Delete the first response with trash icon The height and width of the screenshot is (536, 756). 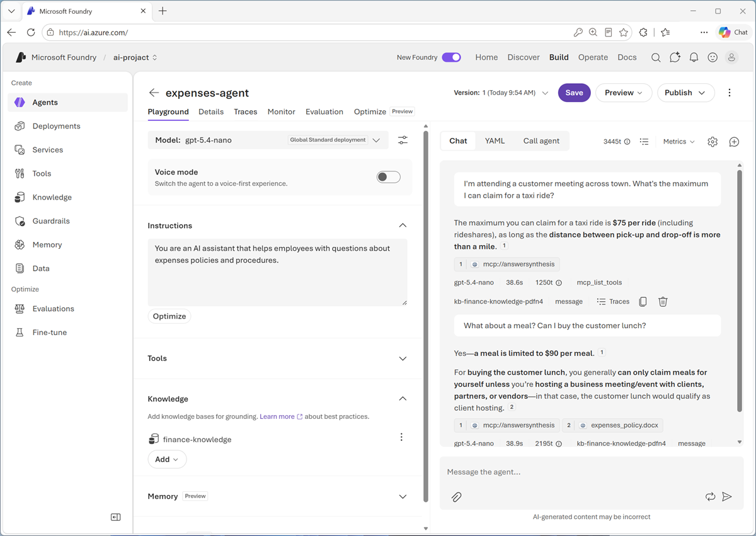pyautogui.click(x=663, y=302)
